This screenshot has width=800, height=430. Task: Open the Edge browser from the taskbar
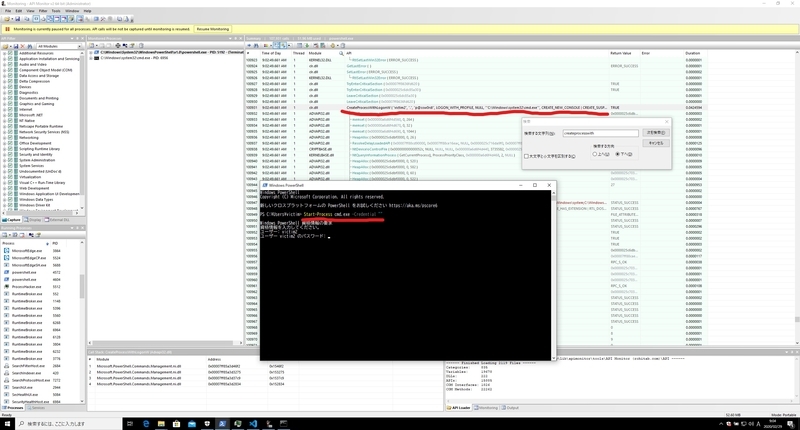pyautogui.click(x=146, y=423)
